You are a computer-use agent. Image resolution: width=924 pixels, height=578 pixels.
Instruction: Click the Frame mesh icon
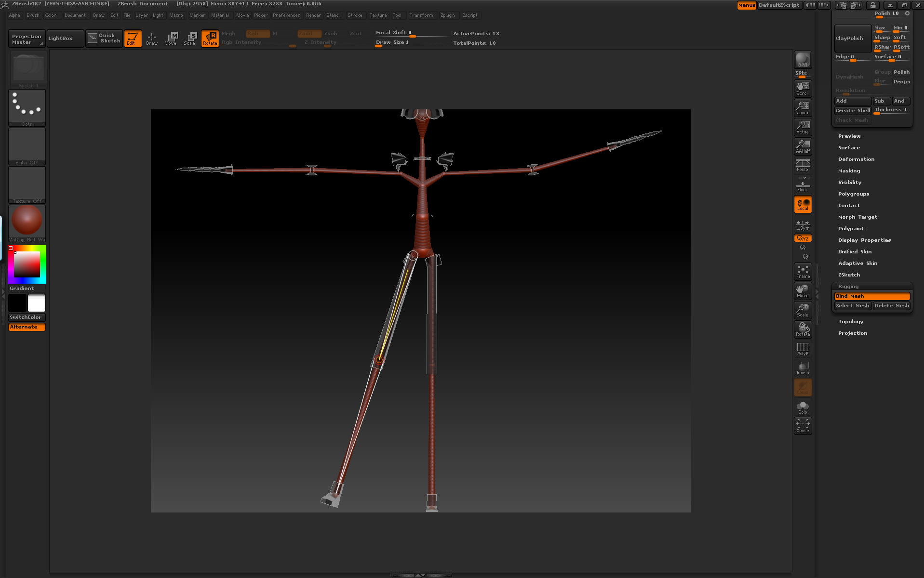tap(803, 272)
